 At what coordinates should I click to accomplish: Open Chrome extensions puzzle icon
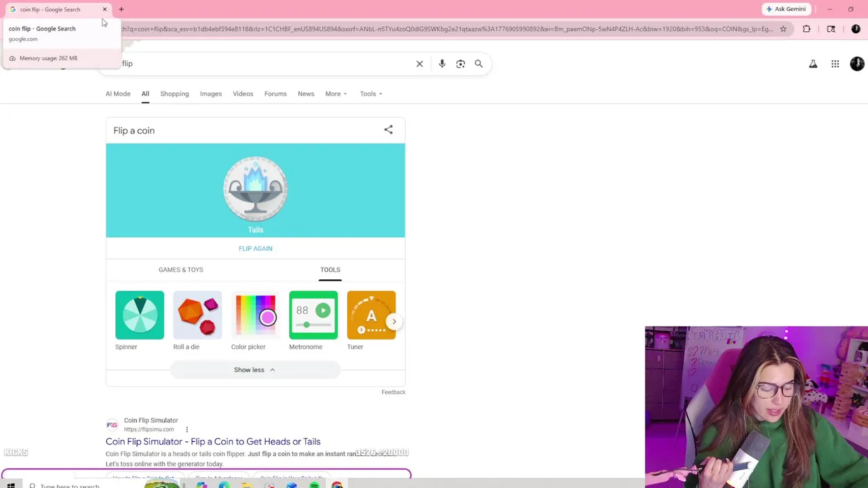tap(806, 29)
